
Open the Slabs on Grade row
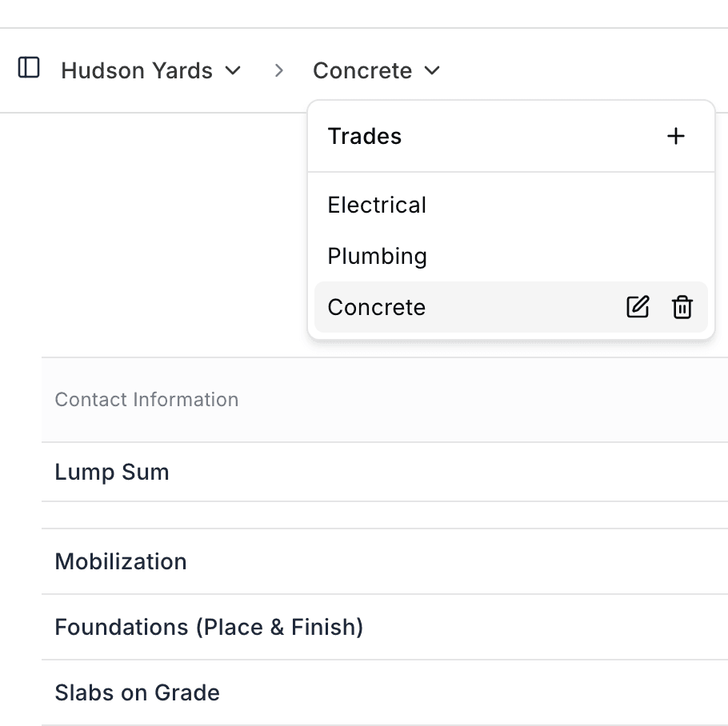[x=137, y=692]
